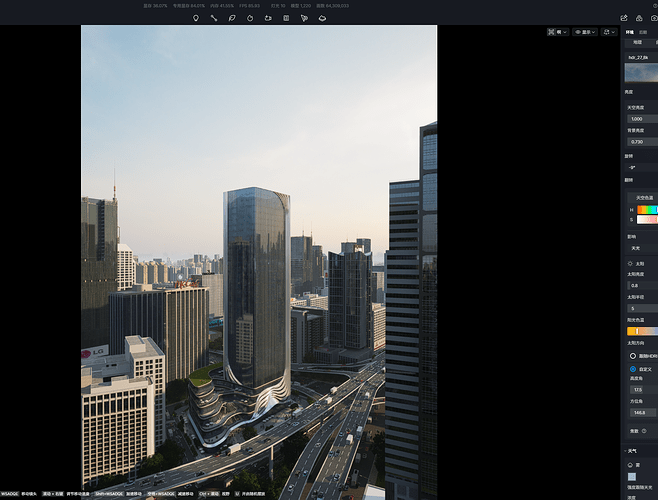Click the share/export icon at top right
The width and height of the screenshot is (658, 500).
point(624,18)
